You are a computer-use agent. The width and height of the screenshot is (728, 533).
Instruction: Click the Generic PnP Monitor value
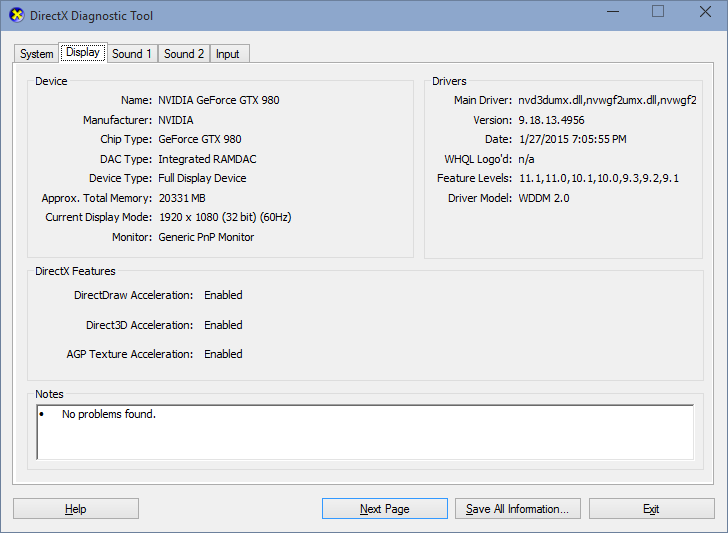click(x=206, y=237)
